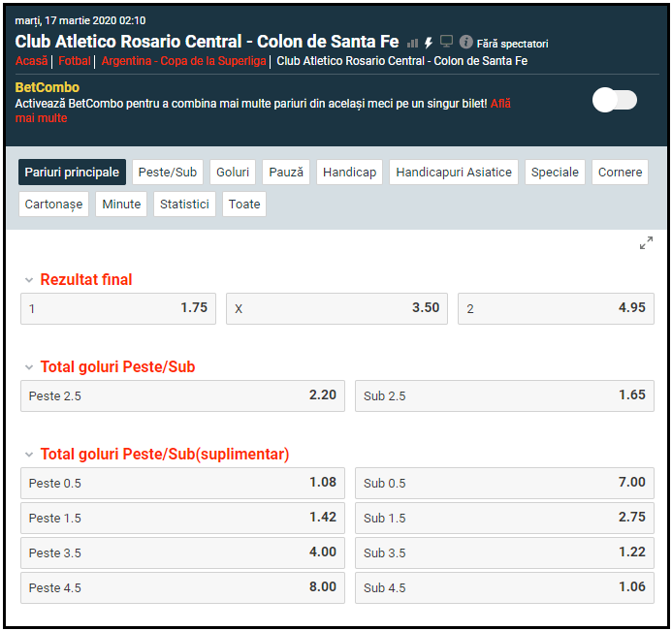This screenshot has height=631, width=672.
Task: Pick Peste 2.5 at odds 2.20
Action: (182, 395)
